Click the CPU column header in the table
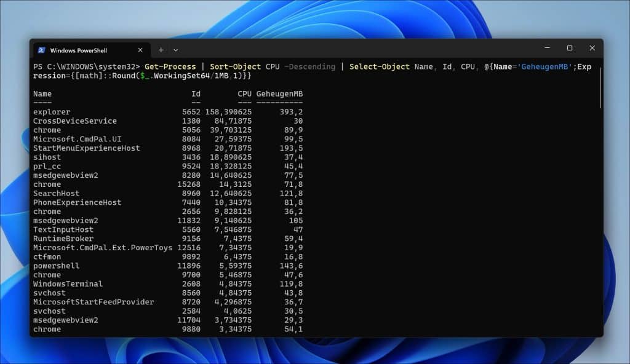 [x=245, y=93]
